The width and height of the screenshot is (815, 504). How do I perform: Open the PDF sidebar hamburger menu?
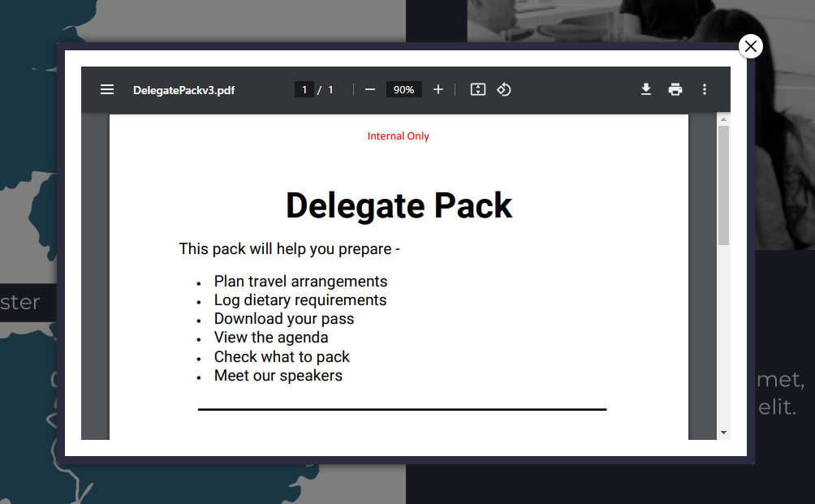107,89
